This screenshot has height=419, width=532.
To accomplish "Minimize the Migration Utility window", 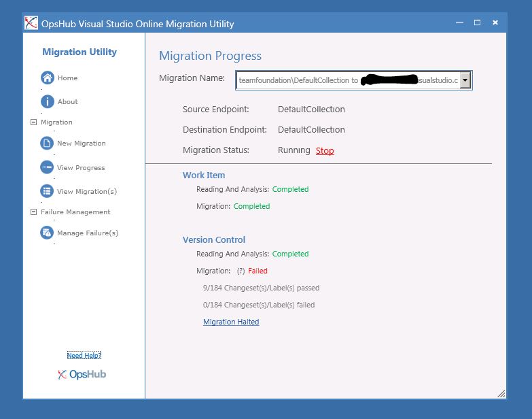I will (x=459, y=22).
